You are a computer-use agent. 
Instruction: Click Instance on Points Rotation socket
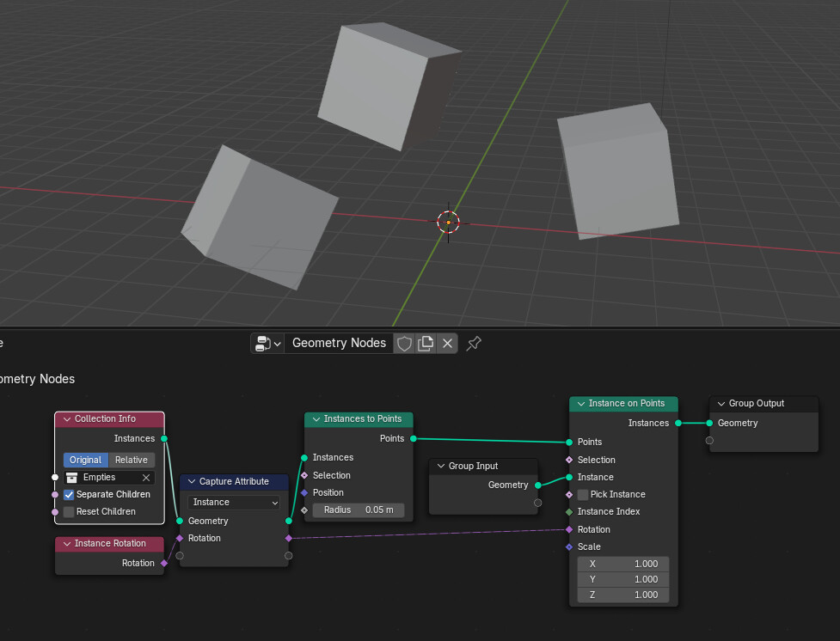569,529
